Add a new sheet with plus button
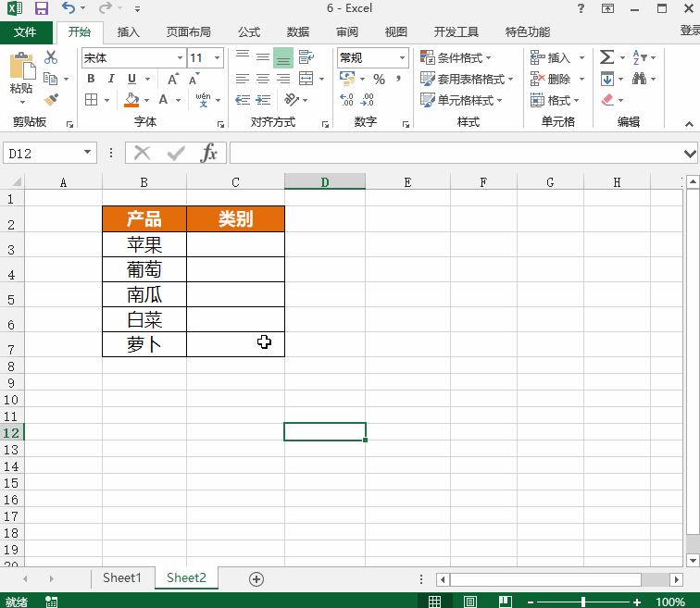The image size is (700, 608). (256, 578)
